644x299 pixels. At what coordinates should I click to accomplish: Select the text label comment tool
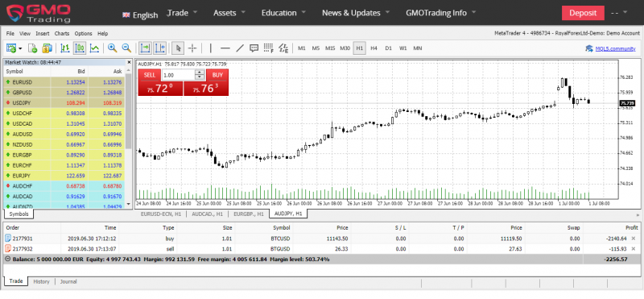(254, 48)
